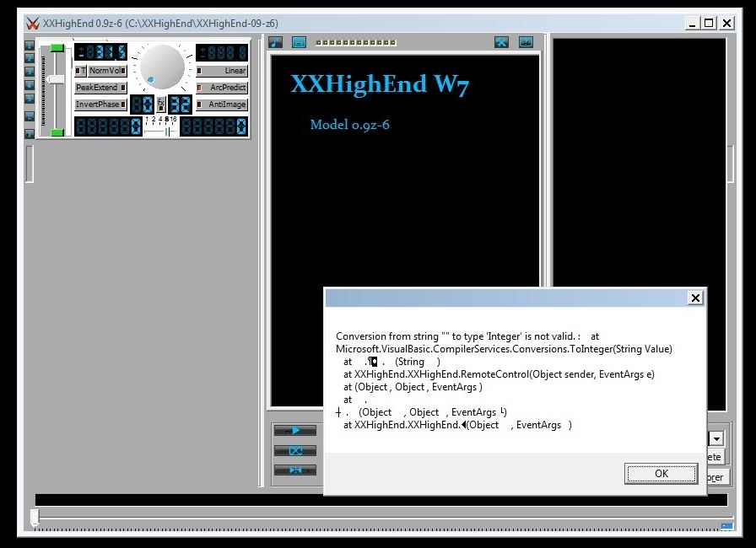Screen dimensions: 756x548
Task: Select preset button 5 in left strip
Action: [30, 99]
